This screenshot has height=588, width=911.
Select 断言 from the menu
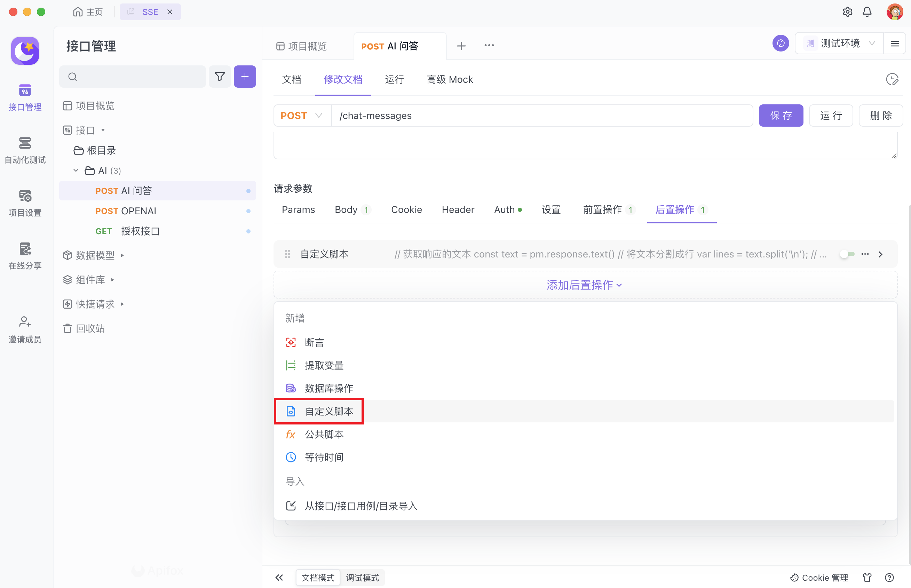click(x=314, y=342)
